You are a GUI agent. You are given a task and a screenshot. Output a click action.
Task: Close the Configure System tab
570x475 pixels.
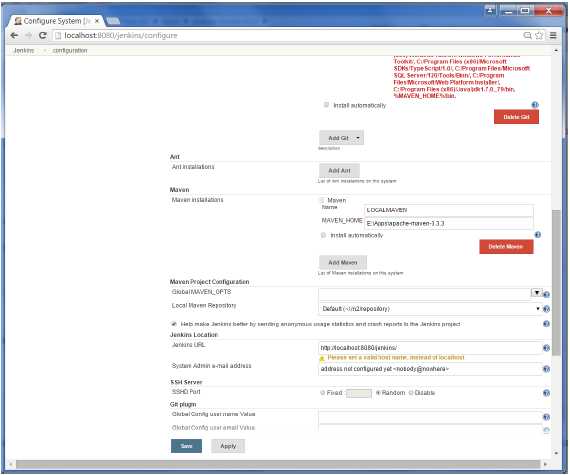[97, 21]
